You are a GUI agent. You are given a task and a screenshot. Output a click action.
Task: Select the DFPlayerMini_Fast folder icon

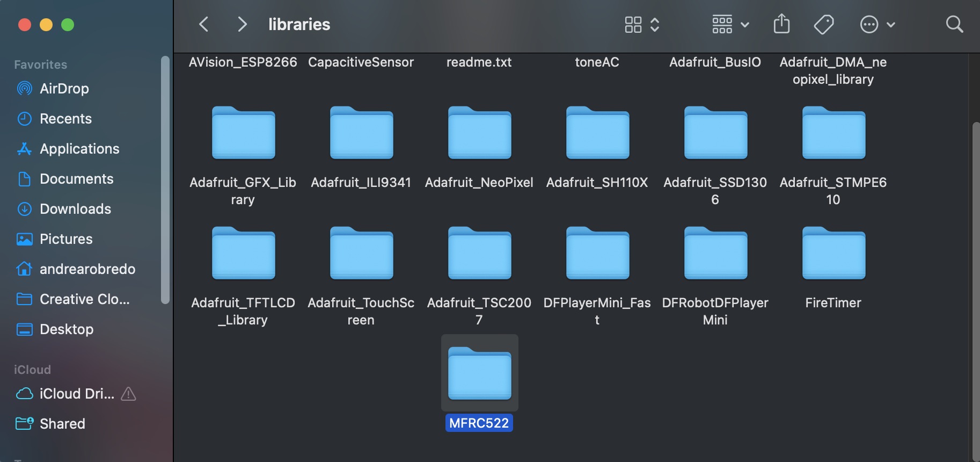click(x=597, y=253)
